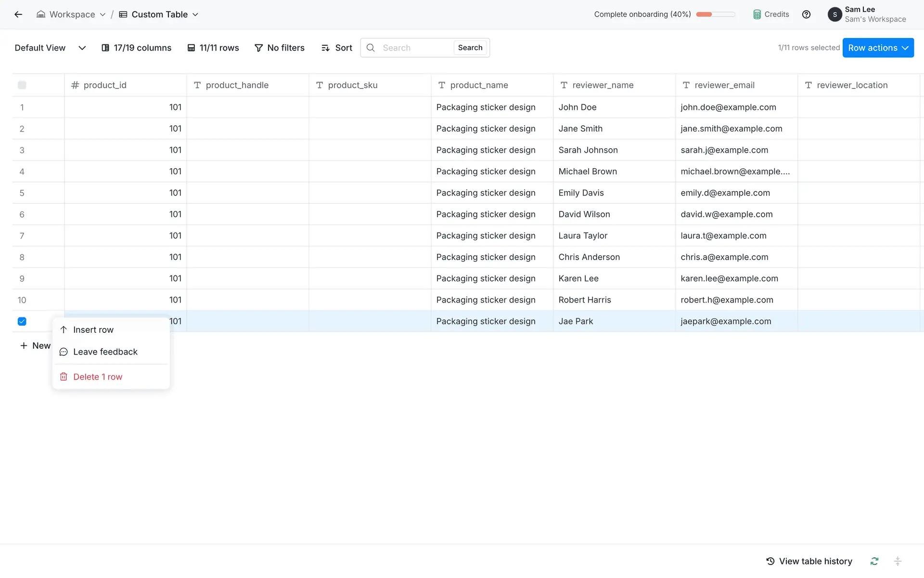Click the search magnifier icon
This screenshot has width=924, height=578.
(371, 48)
